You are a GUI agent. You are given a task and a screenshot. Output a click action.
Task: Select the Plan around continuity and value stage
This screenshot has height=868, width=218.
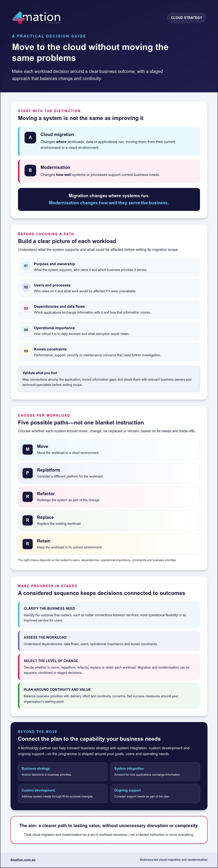[x=109, y=696]
